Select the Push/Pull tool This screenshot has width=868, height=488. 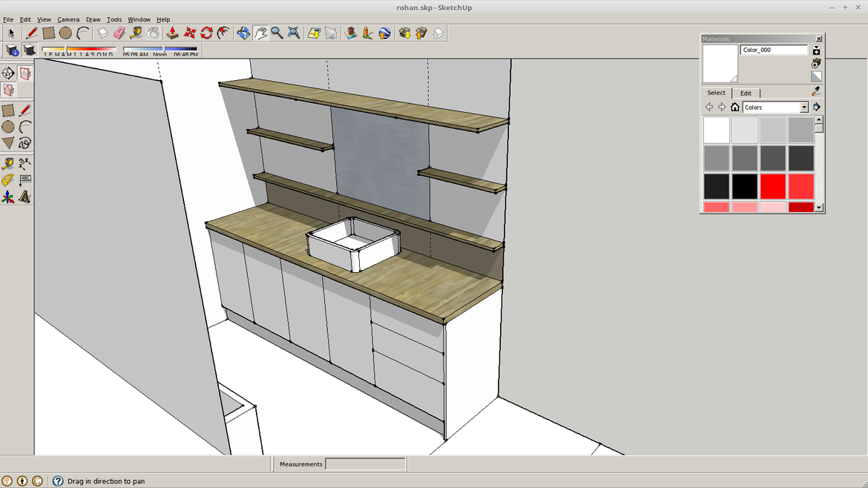172,33
